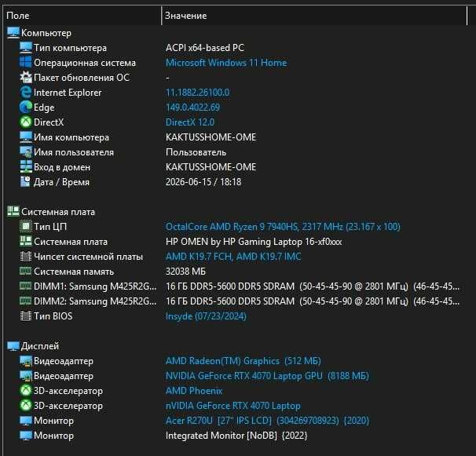Sort by the Поле column header

pyautogui.click(x=82, y=16)
